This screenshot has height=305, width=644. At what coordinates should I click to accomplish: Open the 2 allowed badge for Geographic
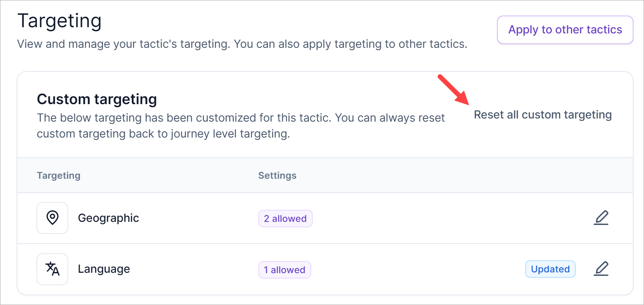(285, 218)
